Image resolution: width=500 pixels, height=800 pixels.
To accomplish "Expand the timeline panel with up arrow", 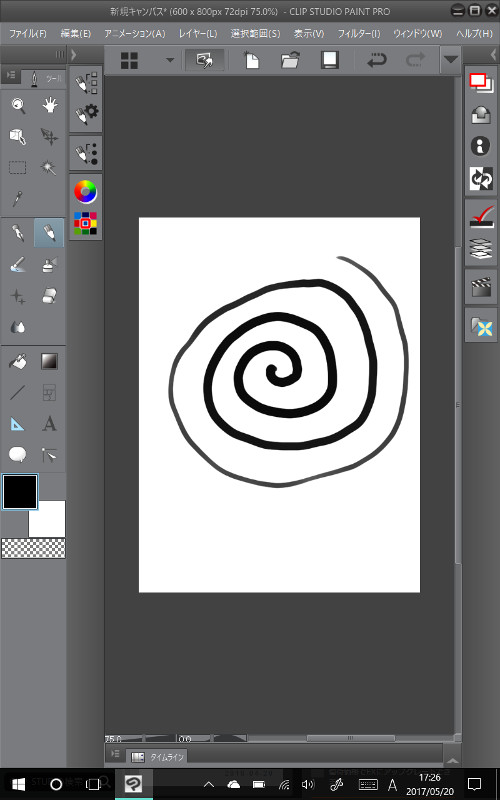I will tap(452, 760).
